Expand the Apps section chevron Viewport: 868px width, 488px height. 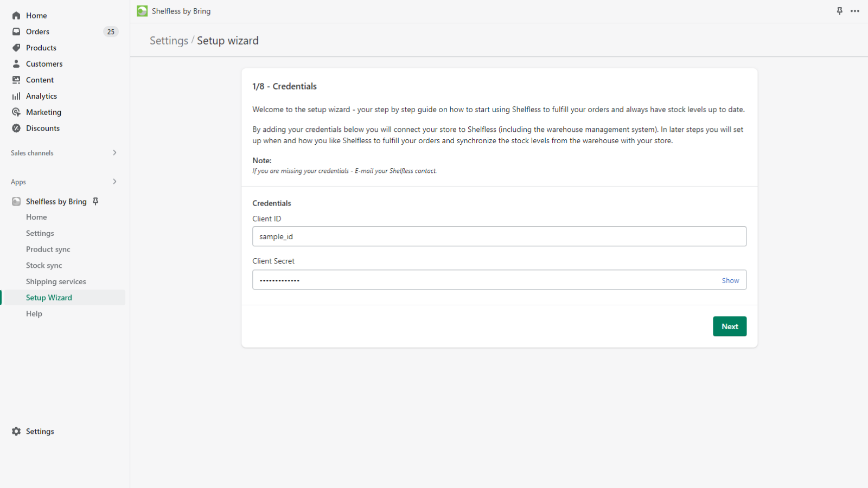click(114, 182)
